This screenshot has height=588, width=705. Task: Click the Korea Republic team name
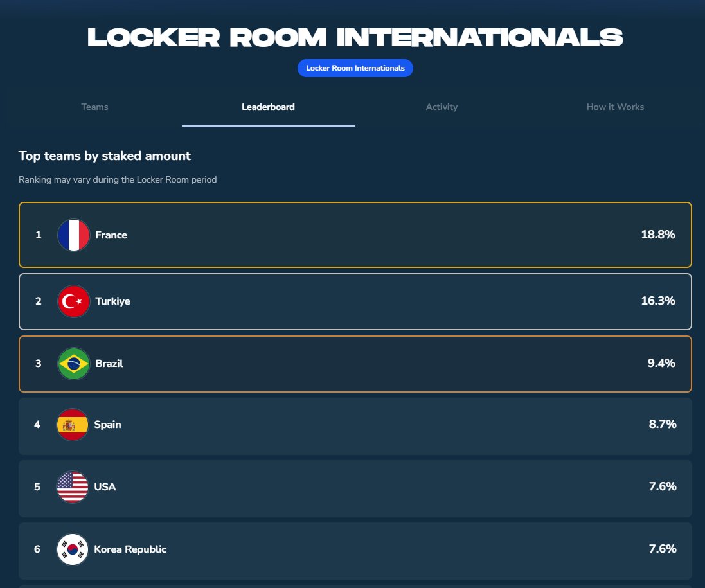(130, 549)
